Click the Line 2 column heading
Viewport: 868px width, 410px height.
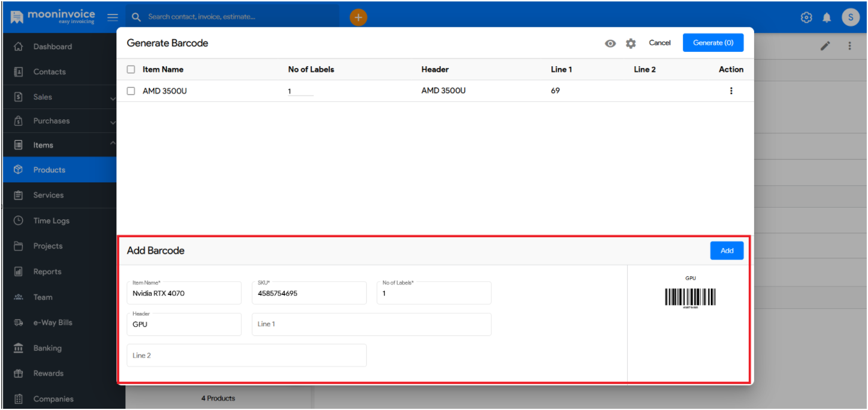[645, 69]
